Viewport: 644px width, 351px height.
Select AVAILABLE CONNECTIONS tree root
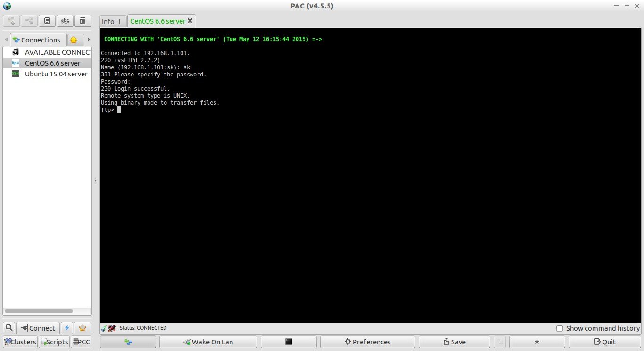point(47,52)
